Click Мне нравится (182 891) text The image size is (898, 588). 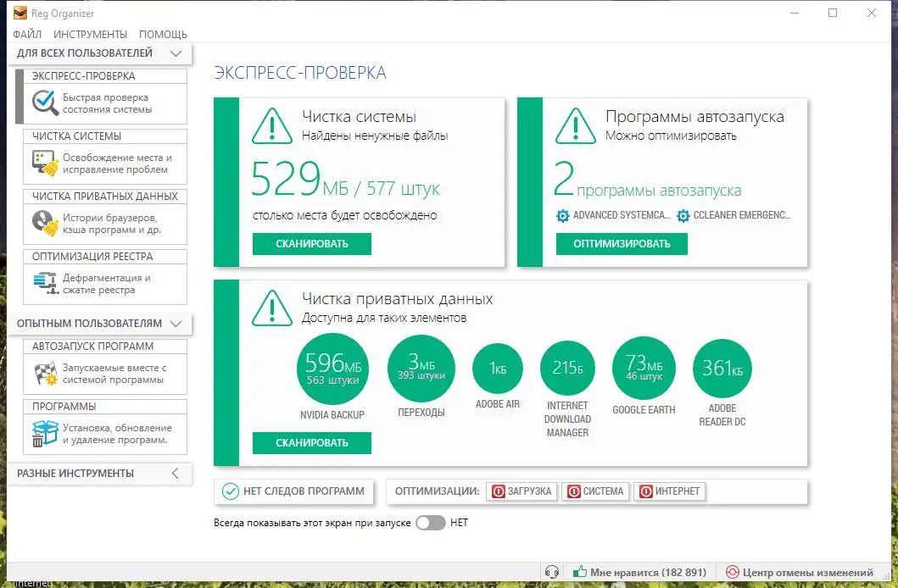coord(649,572)
